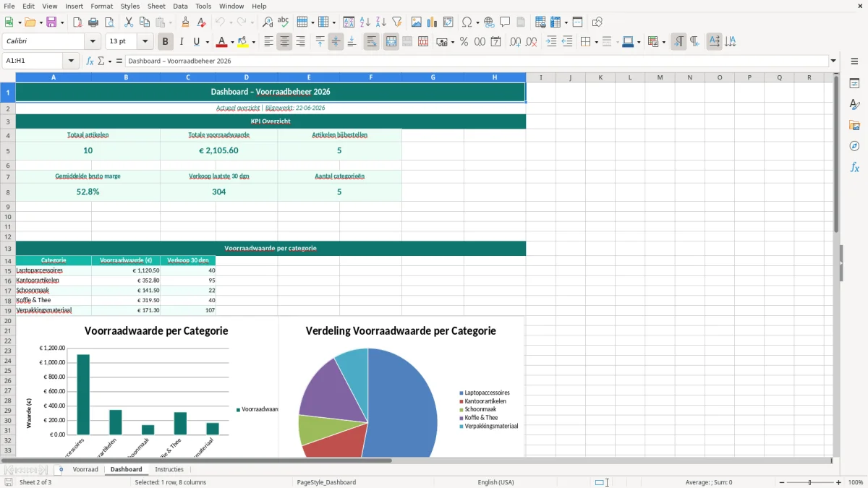Switch to the Voorraad sheet tab
The width and height of the screenshot is (868, 488).
point(85,469)
